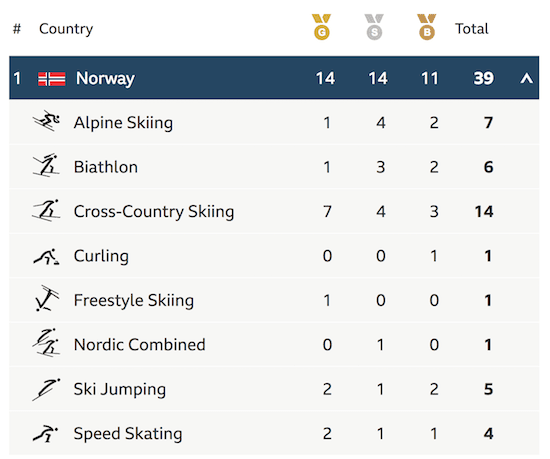Select the Norway country name
Screen dimensions: 550x459
pyautogui.click(x=105, y=79)
